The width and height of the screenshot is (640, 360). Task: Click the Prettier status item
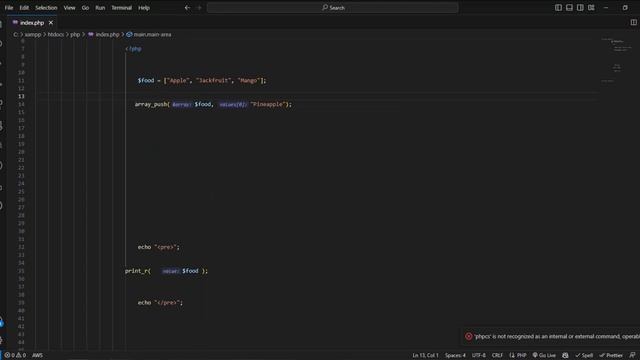pyautogui.click(x=611, y=355)
